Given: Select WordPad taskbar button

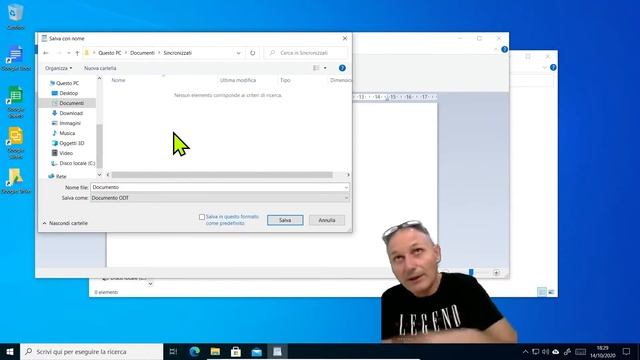Looking at the screenshot, I should (x=277, y=351).
